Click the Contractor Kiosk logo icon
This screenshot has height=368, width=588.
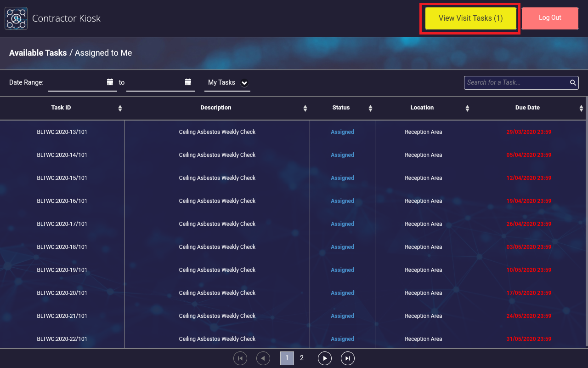16,18
